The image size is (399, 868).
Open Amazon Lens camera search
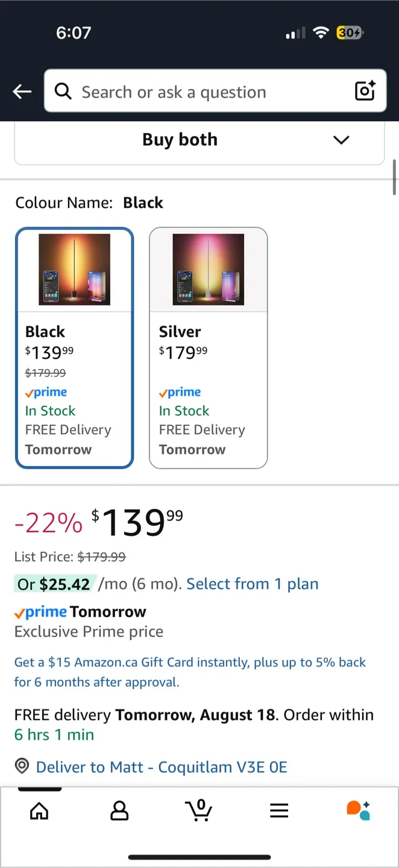click(x=365, y=91)
